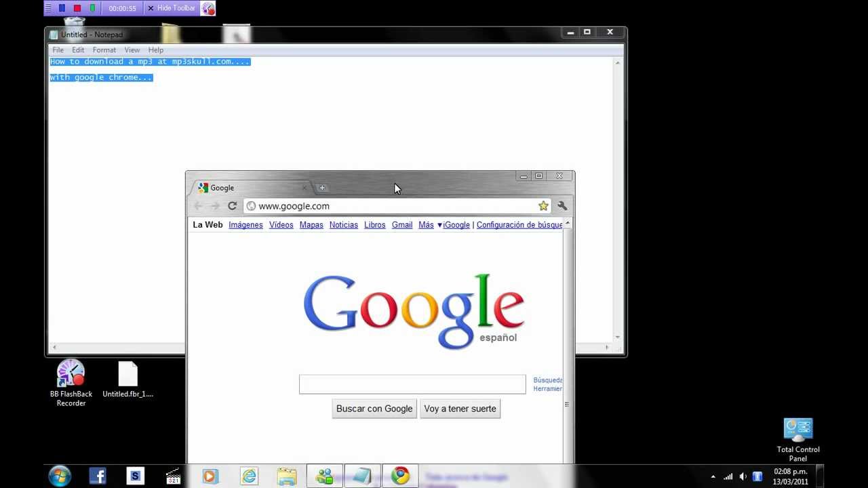Click the Windows Live Messenger taskbar icon
The width and height of the screenshot is (868, 488).
(x=325, y=476)
